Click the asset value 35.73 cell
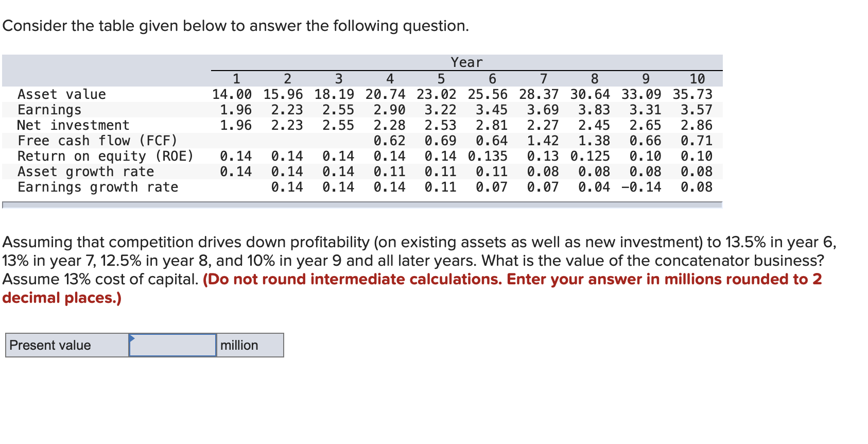 (692, 94)
